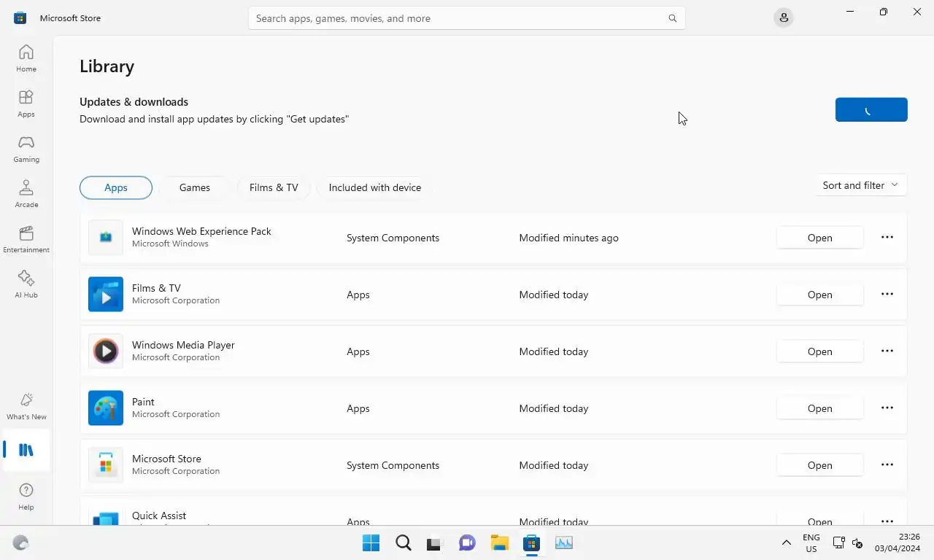The width and height of the screenshot is (934, 560).
Task: Open Help in the sidebar
Action: click(26, 497)
